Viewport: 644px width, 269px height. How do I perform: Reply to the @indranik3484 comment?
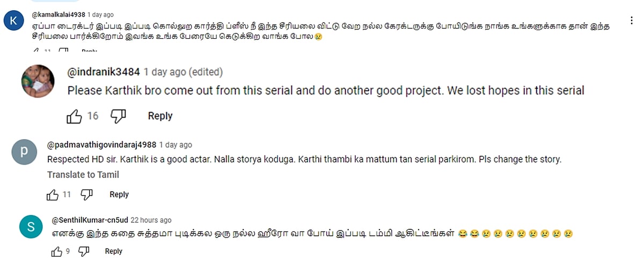pos(160,116)
